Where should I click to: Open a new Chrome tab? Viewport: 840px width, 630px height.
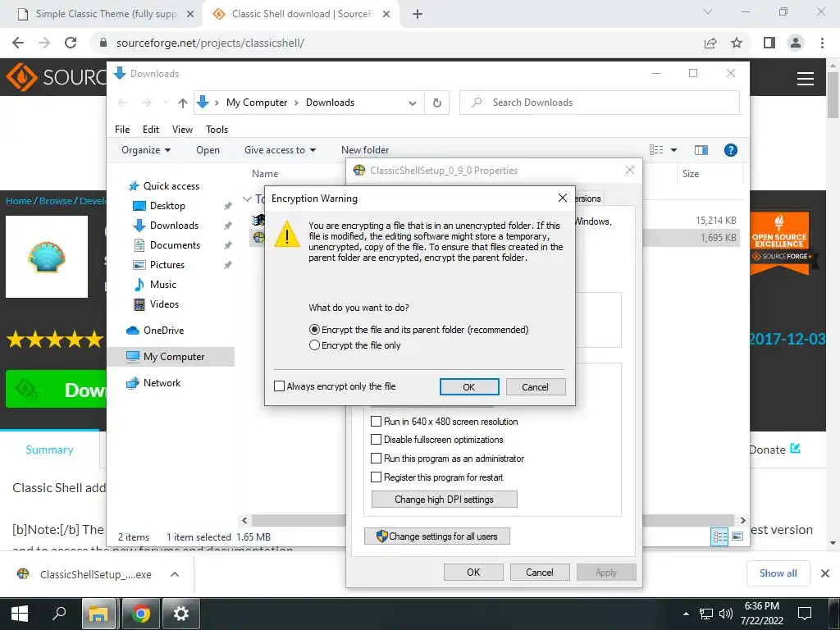418,14
